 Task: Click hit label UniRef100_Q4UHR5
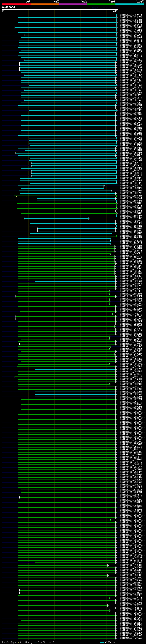click(131, 246)
